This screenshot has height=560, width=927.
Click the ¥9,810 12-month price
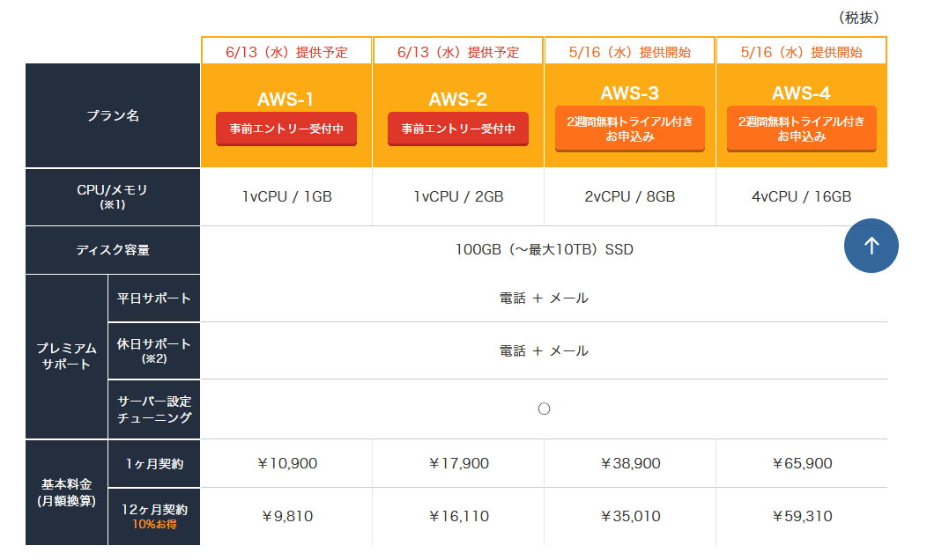point(286,516)
